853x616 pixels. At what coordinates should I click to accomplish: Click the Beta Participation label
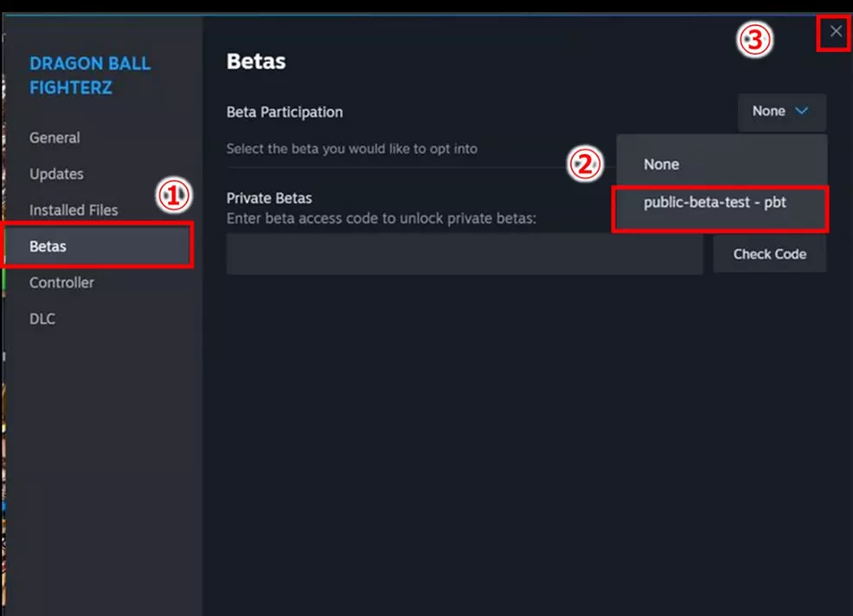285,112
